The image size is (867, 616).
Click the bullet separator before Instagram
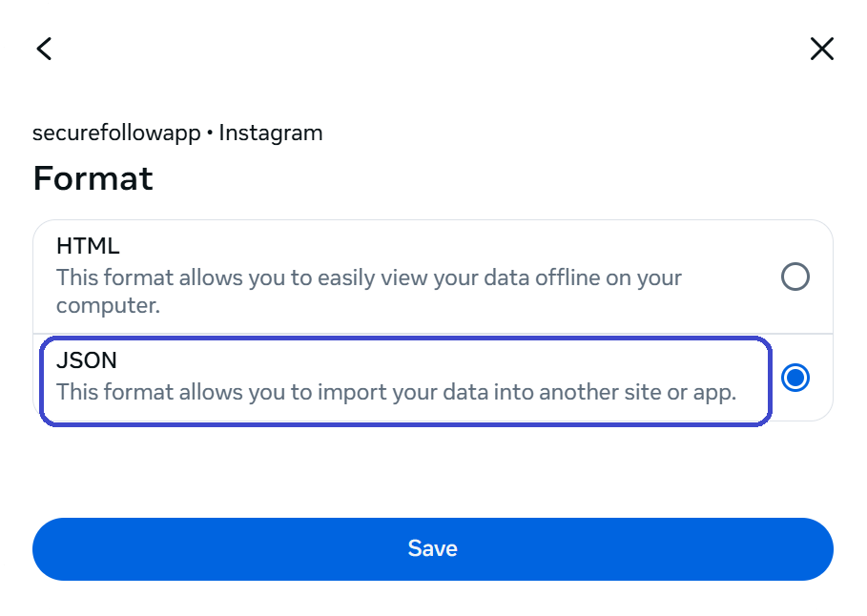tap(210, 133)
